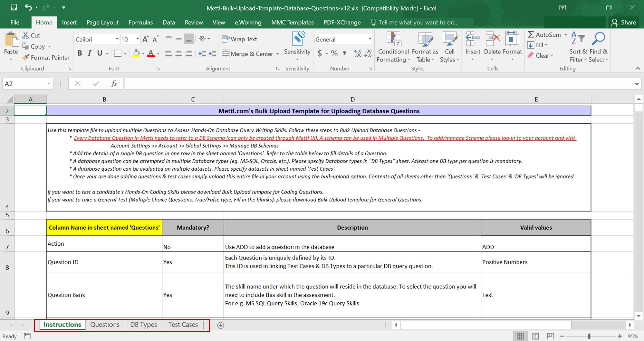644x341 pixels.
Task: Toggle Bottom Align vertical alignment
Action: [x=189, y=39]
